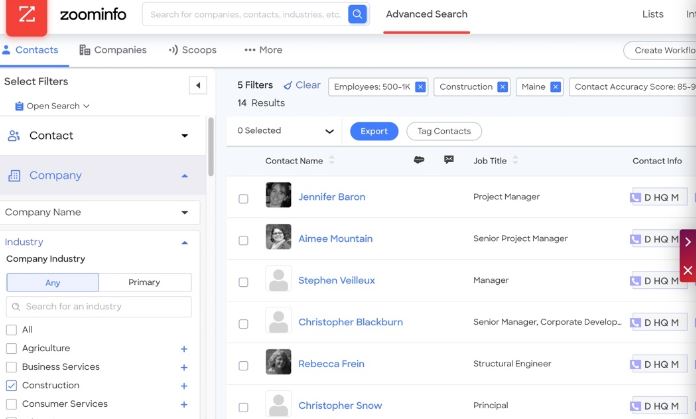Select Stephen Veilleux's row checkbox
This screenshot has width=696, height=419.
pos(243,282)
